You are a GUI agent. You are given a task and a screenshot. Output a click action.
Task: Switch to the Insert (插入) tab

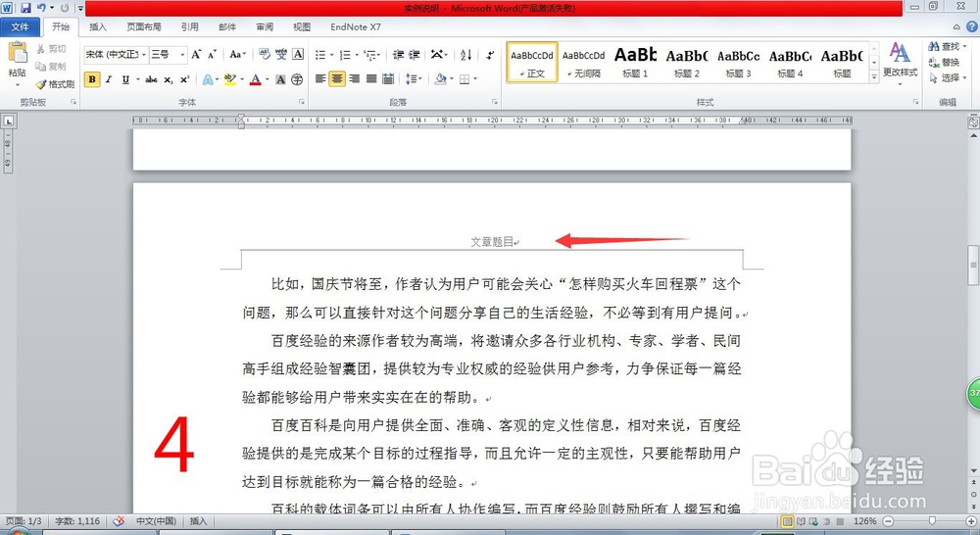pos(97,26)
